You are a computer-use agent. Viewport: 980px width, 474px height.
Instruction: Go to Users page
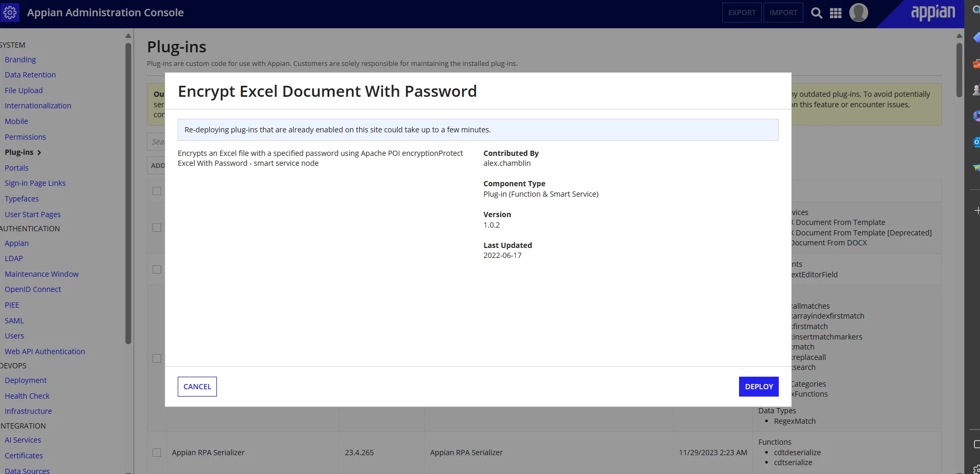click(x=14, y=336)
